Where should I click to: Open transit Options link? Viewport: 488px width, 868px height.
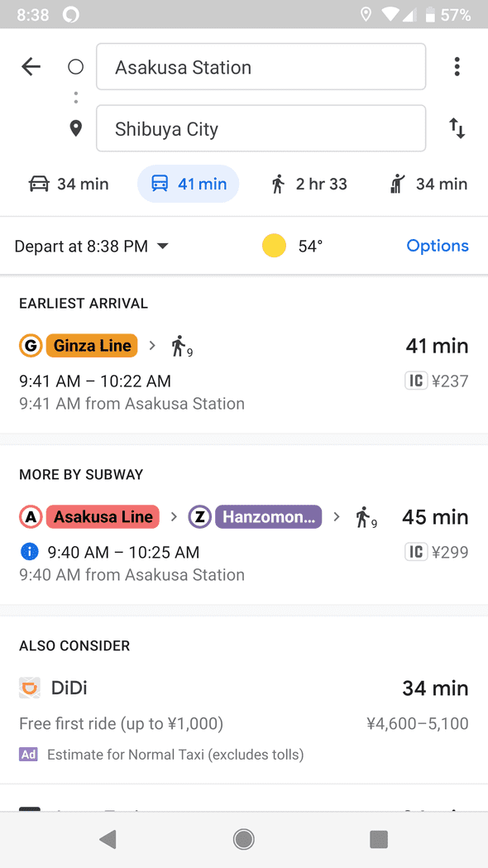tap(437, 246)
